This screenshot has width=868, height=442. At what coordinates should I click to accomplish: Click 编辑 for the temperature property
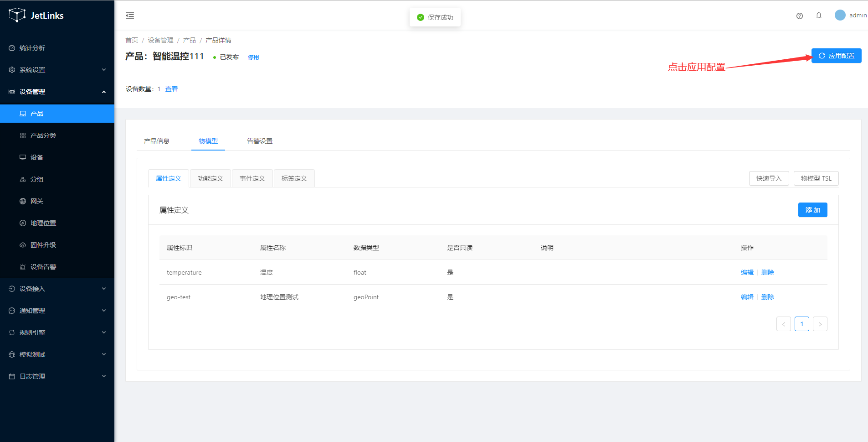point(747,272)
